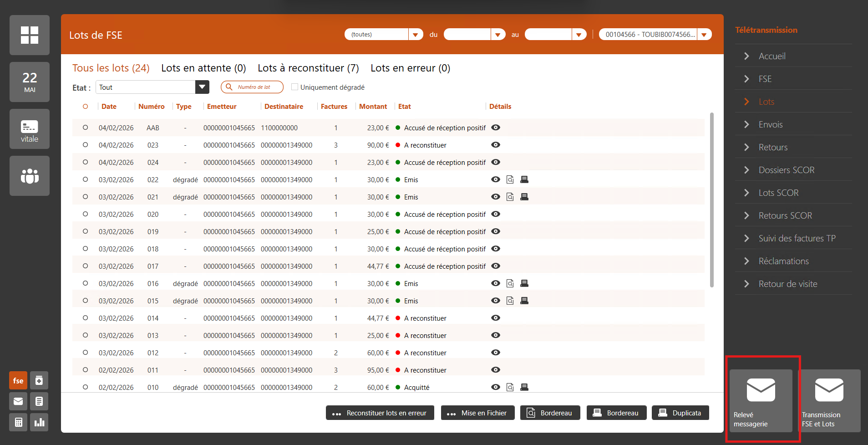The image size is (868, 445).
Task: Preview bordereau icon for lot 022
Action: coord(510,179)
